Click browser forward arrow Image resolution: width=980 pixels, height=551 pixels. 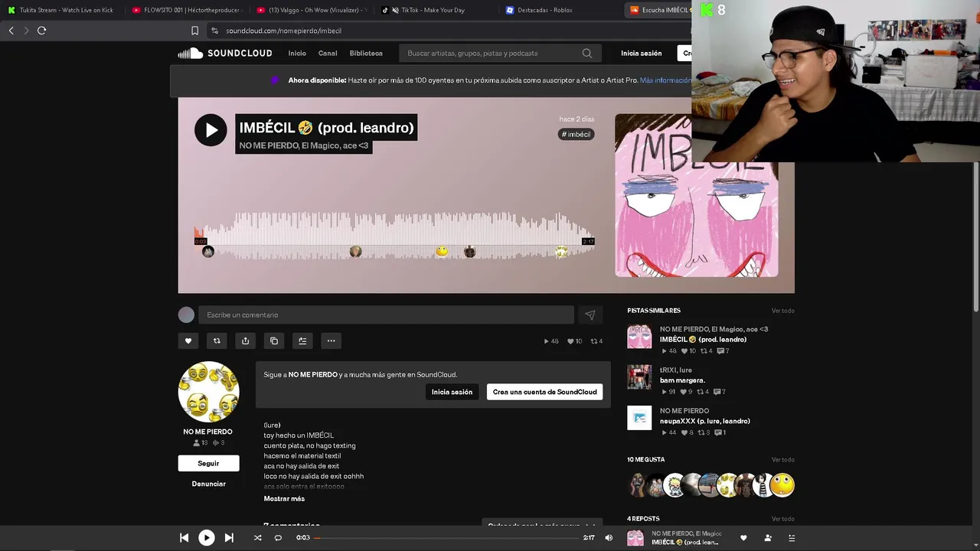(26, 31)
